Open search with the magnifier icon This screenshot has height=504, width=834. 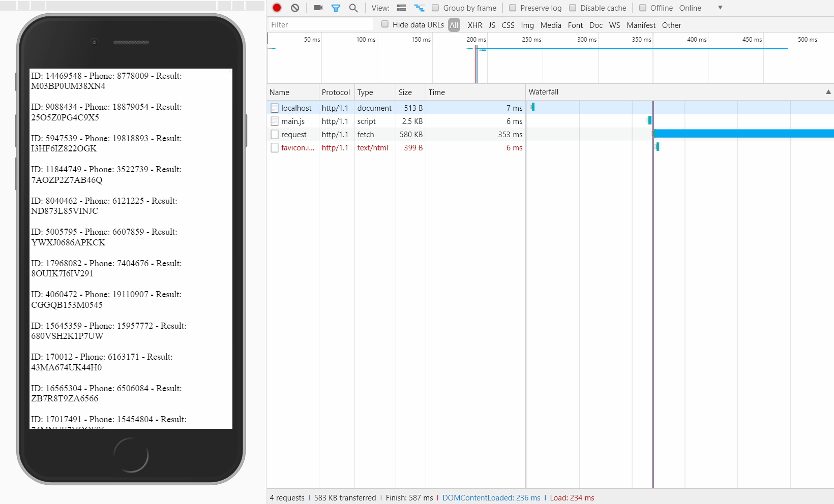coord(353,8)
